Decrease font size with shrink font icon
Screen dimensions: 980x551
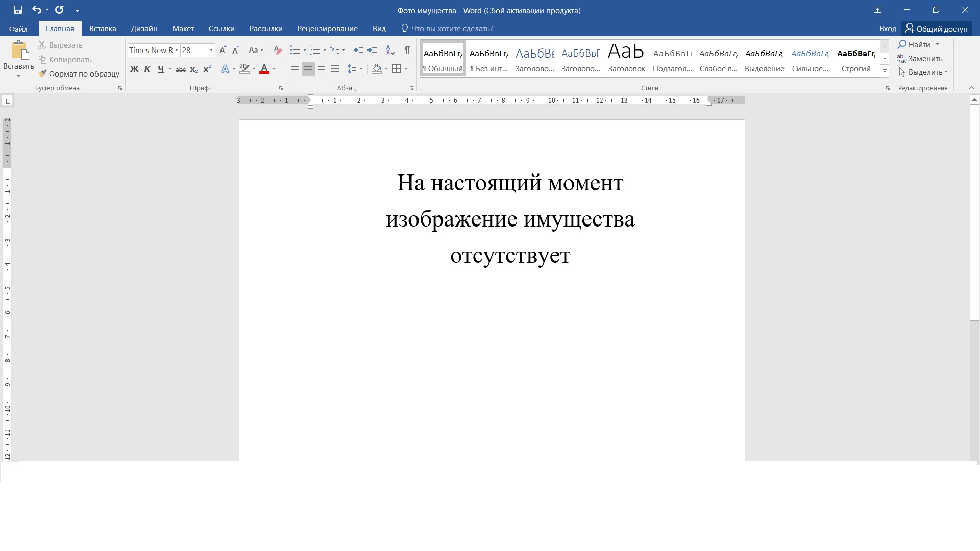pos(235,50)
